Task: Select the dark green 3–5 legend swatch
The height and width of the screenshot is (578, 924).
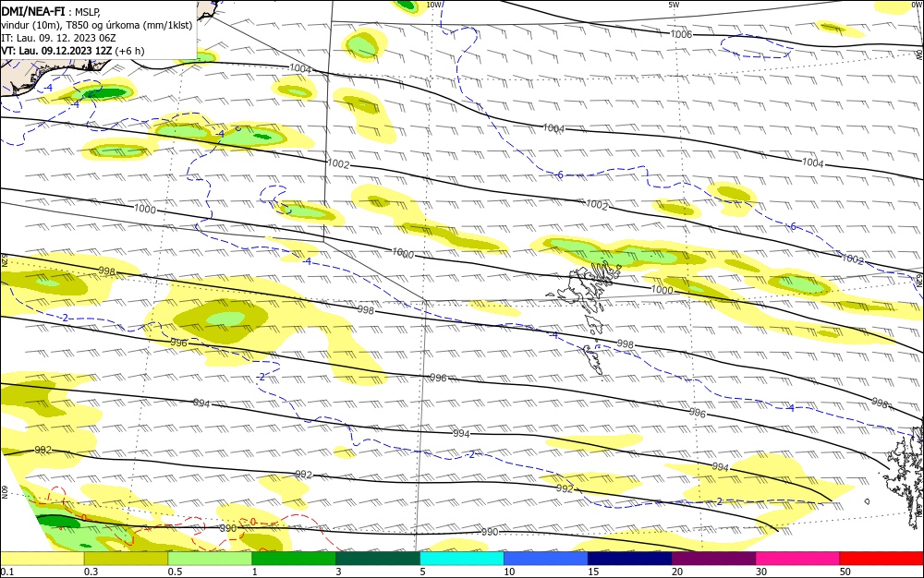Action: pos(378,559)
